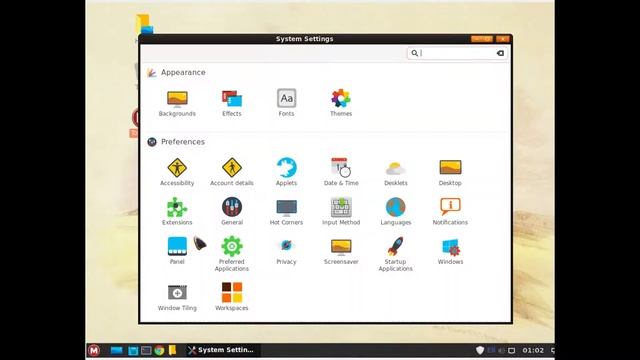Open Notifications settings
The image size is (640, 360).
pyautogui.click(x=450, y=211)
